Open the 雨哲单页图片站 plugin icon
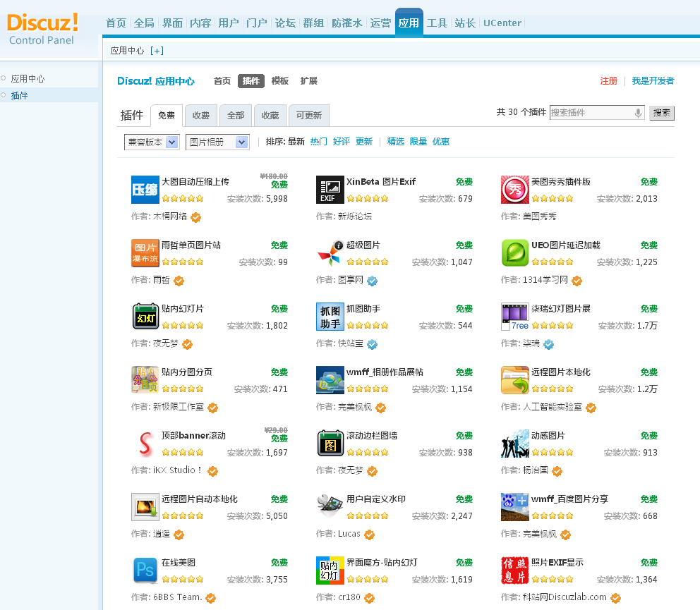 145,253
